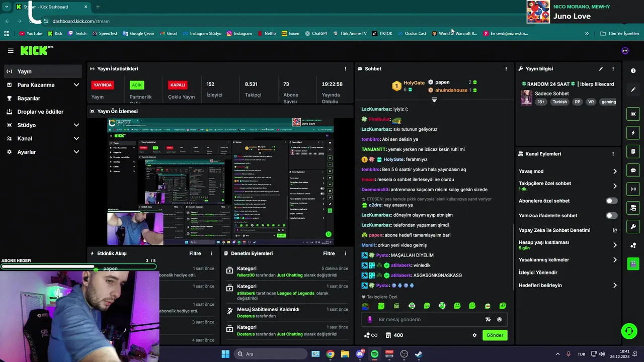Open the Etkinlik Akışı three-dot menu
644x362 pixels.
(x=211, y=254)
